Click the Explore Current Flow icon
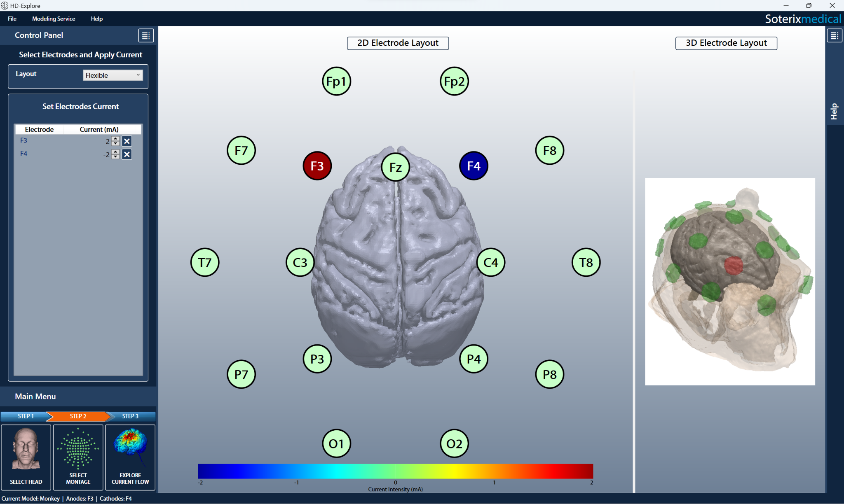 [x=130, y=457]
